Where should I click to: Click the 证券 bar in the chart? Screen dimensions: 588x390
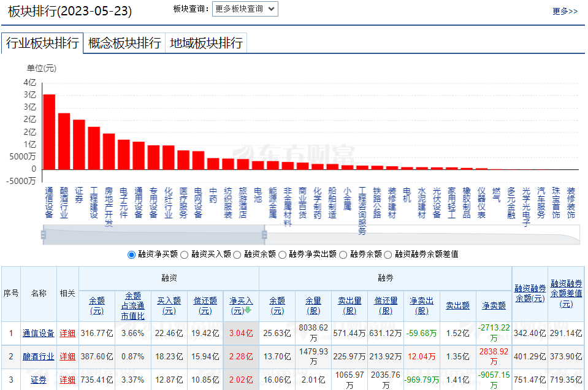(x=79, y=145)
